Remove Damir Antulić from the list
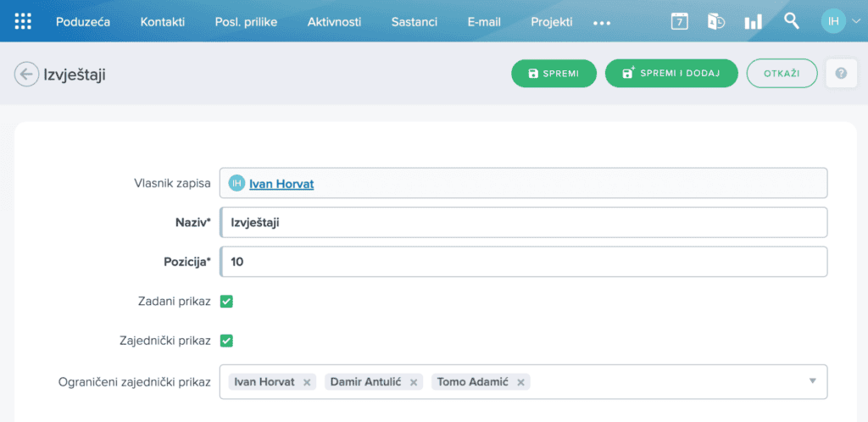The image size is (868, 422). coord(414,382)
